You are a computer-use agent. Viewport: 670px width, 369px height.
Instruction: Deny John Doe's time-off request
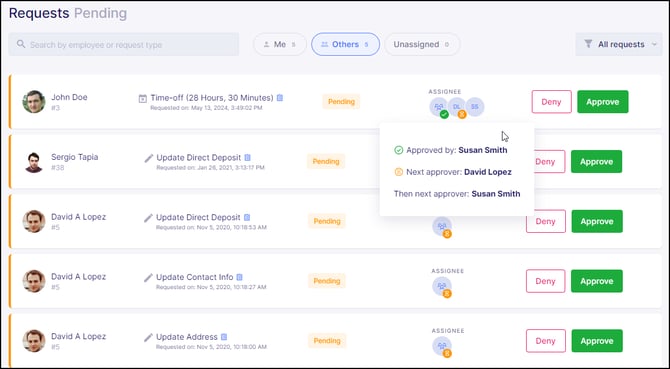[551, 102]
